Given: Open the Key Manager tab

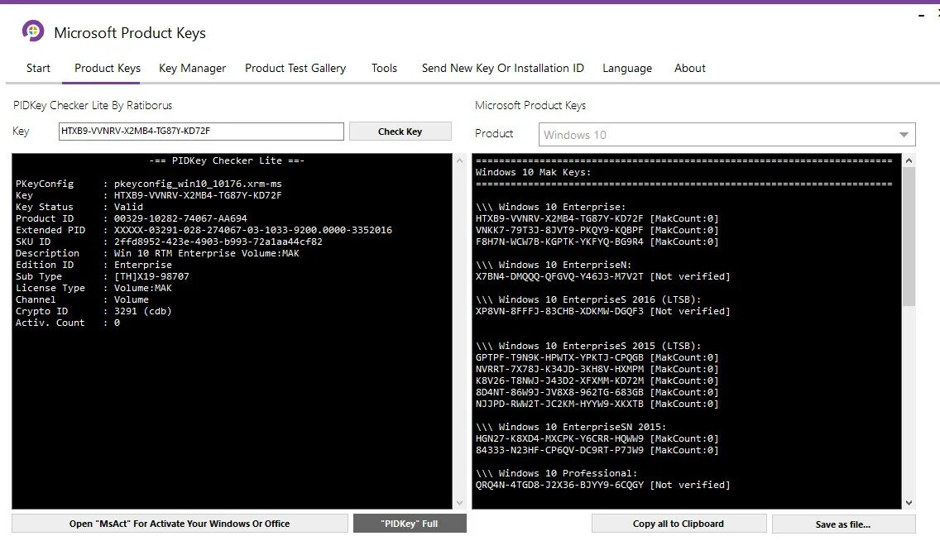Looking at the screenshot, I should [193, 69].
